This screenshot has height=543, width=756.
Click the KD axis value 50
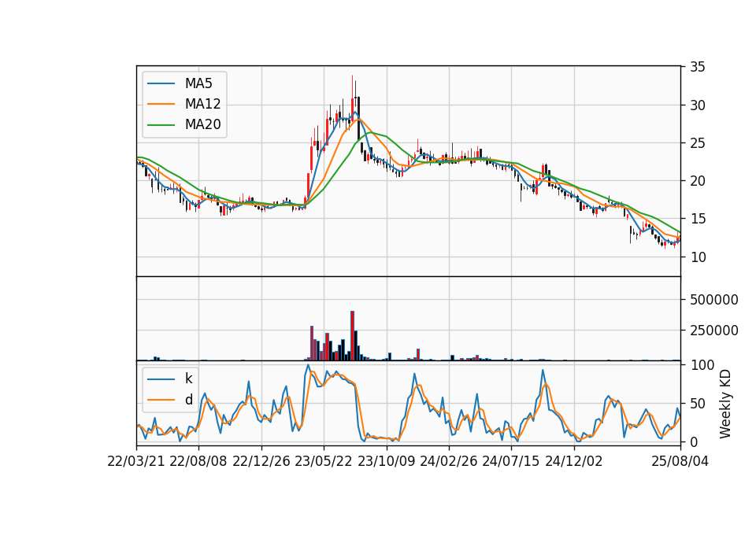[698, 404]
